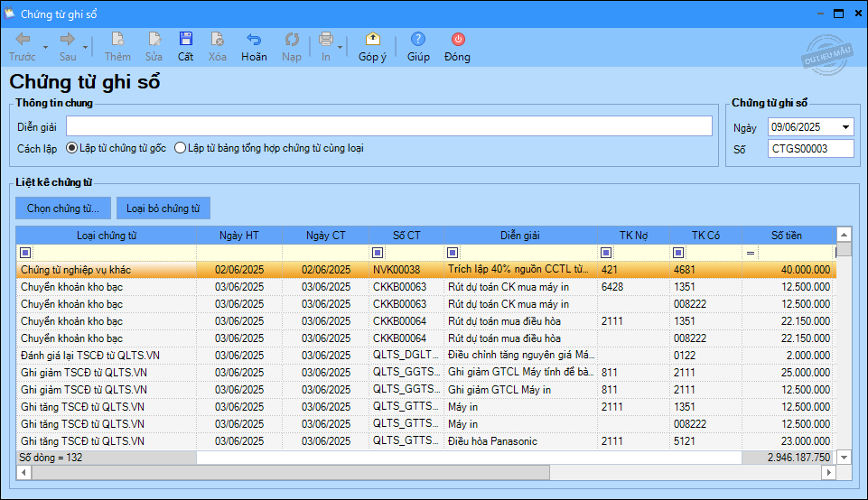Image resolution: width=868 pixels, height=500 pixels.
Task: Click Ghi giảm GTCL Máy in description
Action: coord(520,390)
